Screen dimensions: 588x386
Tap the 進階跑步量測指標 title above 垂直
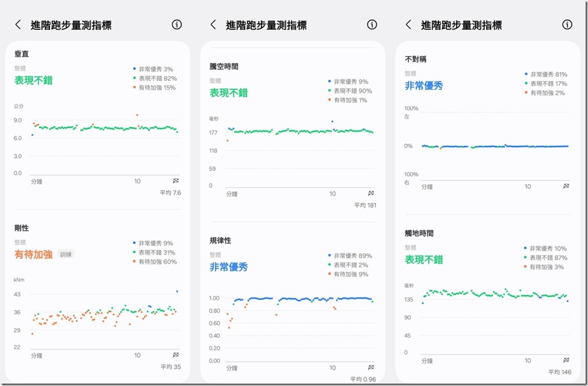tap(71, 25)
